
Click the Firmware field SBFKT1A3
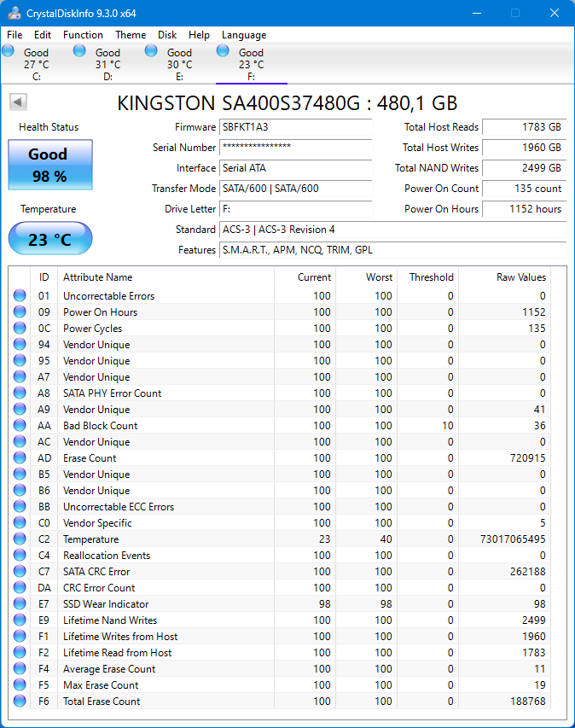pos(296,127)
